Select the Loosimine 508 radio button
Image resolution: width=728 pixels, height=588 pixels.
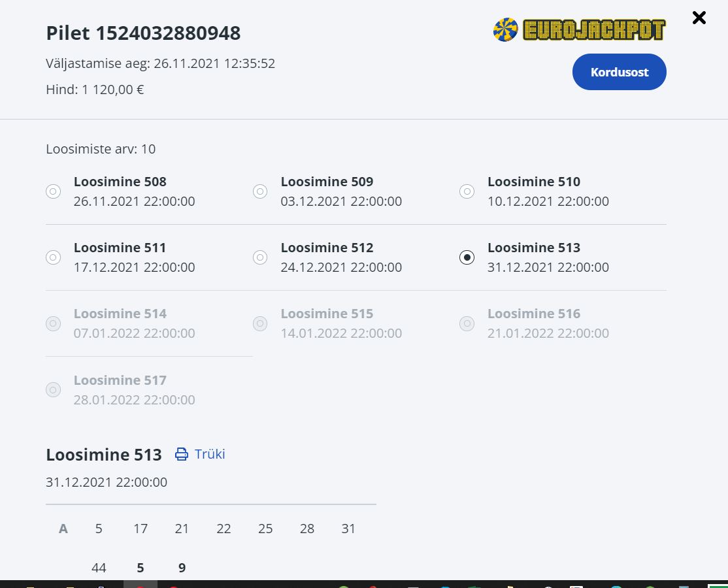click(54, 191)
